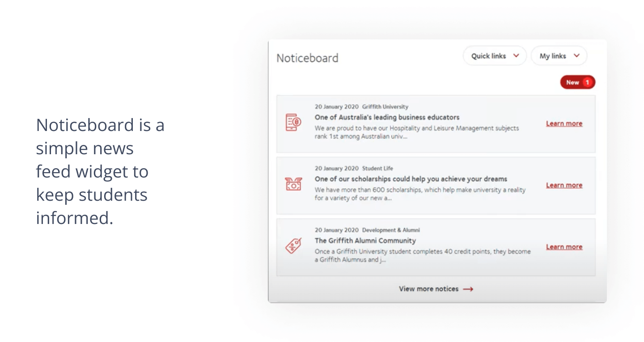Image resolution: width=644 pixels, height=342 pixels.
Task: Select the Griffith University category tag
Action: click(385, 107)
